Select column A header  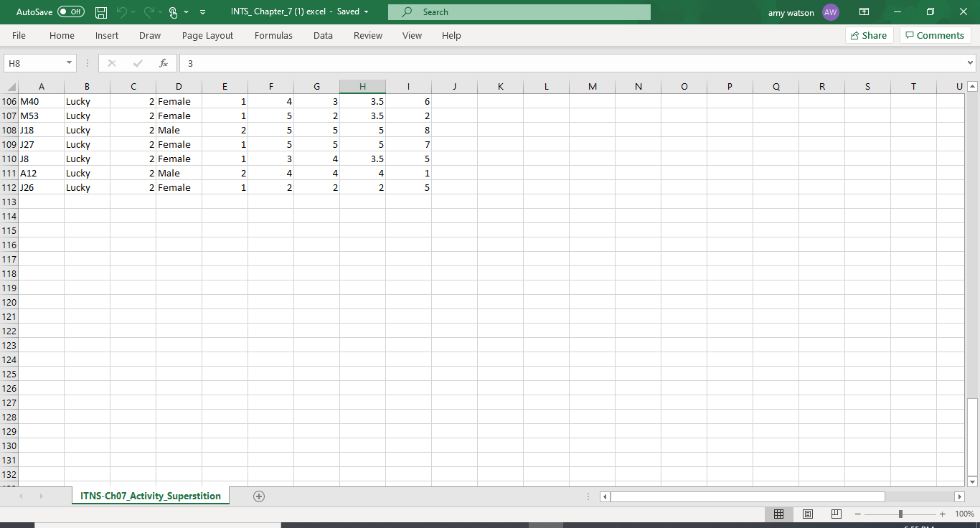[x=41, y=87]
